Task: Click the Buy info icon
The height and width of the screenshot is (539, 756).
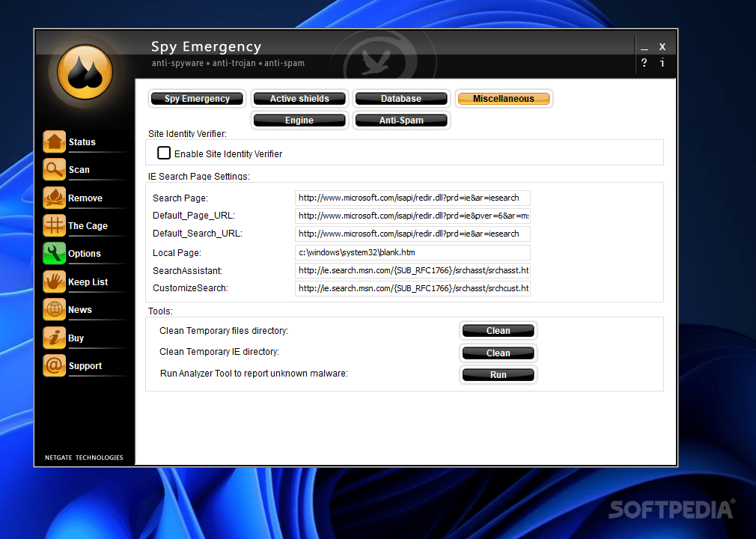Action: pyautogui.click(x=54, y=338)
